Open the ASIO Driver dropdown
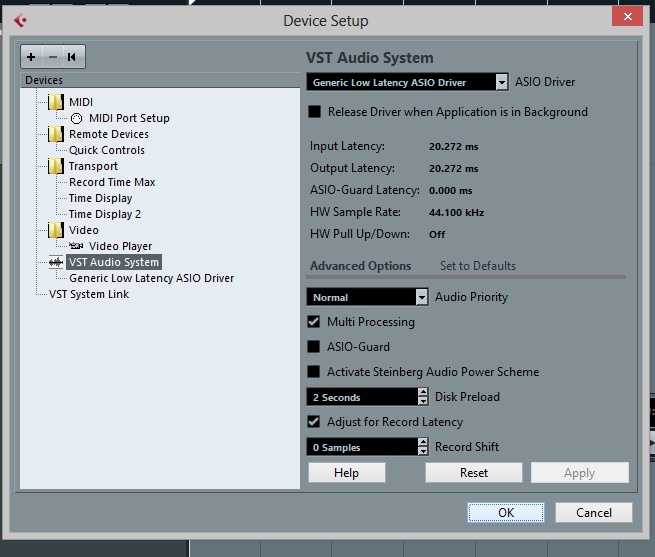Screen dimensions: 655x557 click(x=501, y=82)
